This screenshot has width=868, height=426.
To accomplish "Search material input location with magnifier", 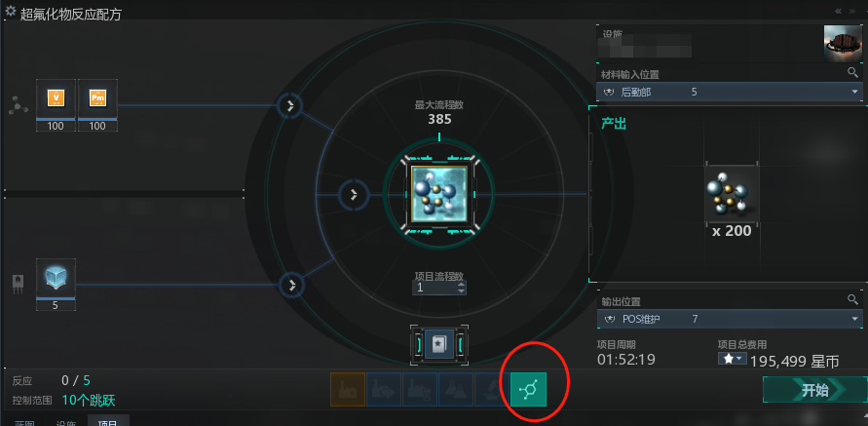I will click(x=853, y=72).
